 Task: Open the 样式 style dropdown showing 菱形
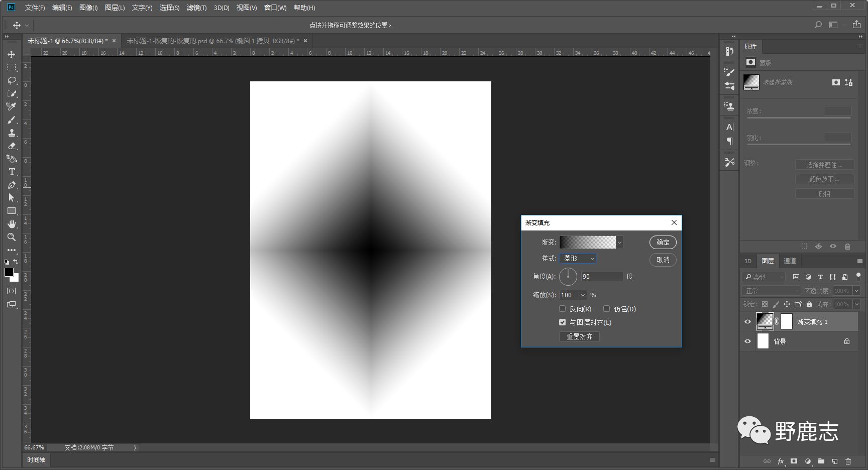(x=578, y=258)
